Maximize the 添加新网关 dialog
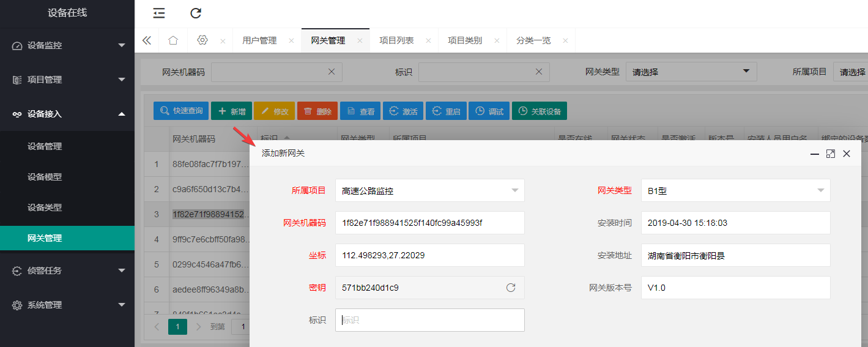The width and height of the screenshot is (868, 347). click(831, 154)
